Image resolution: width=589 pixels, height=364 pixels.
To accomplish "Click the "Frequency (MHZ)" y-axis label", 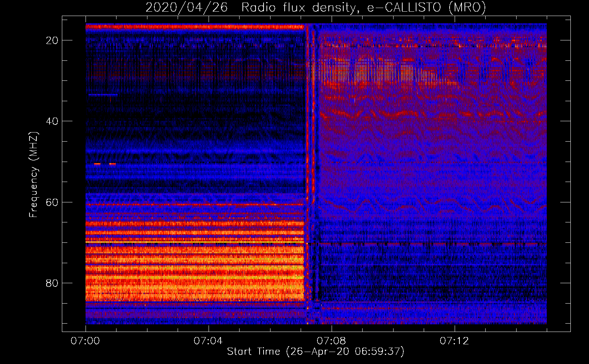I will click(x=33, y=175).
